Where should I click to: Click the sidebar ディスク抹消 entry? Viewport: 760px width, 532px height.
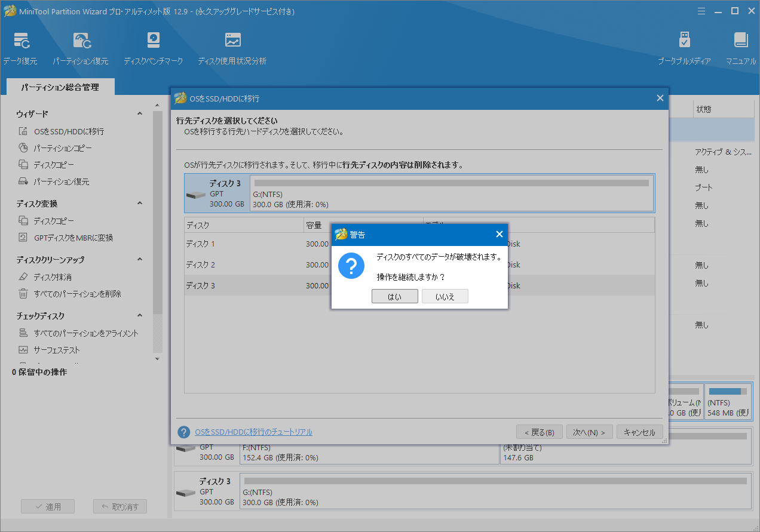53,277
